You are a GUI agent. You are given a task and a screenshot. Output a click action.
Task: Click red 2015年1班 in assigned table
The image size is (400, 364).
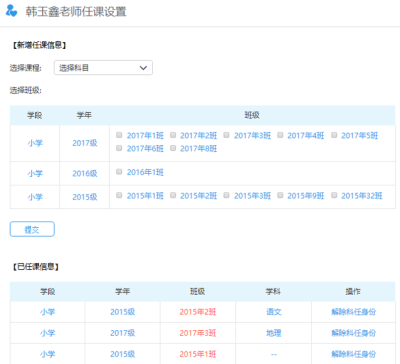[x=198, y=354]
